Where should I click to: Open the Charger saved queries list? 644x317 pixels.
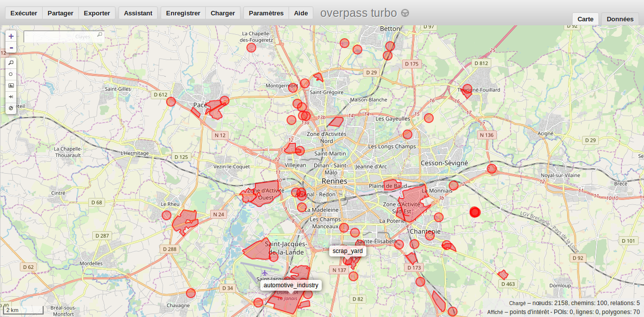[x=223, y=13]
